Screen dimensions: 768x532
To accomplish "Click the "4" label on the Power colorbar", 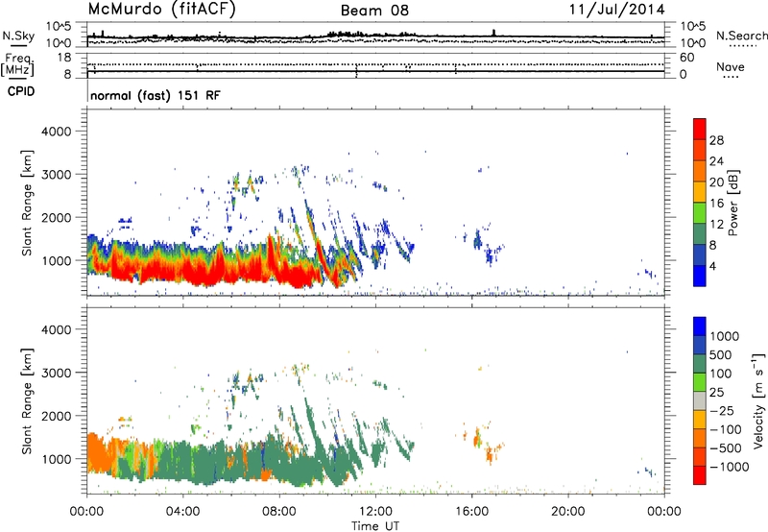I will click(713, 266).
